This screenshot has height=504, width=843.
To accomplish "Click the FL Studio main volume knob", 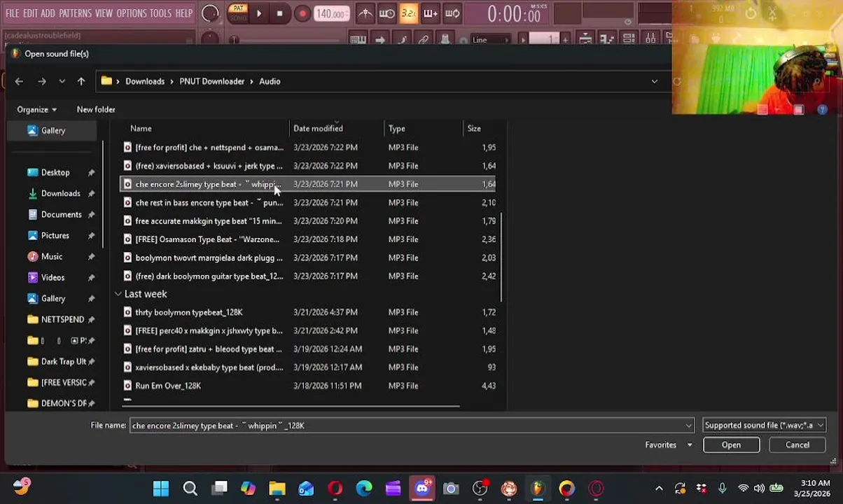I will click(210, 13).
